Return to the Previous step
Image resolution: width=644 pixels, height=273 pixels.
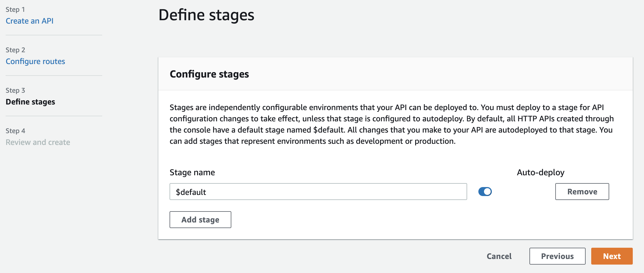click(557, 256)
